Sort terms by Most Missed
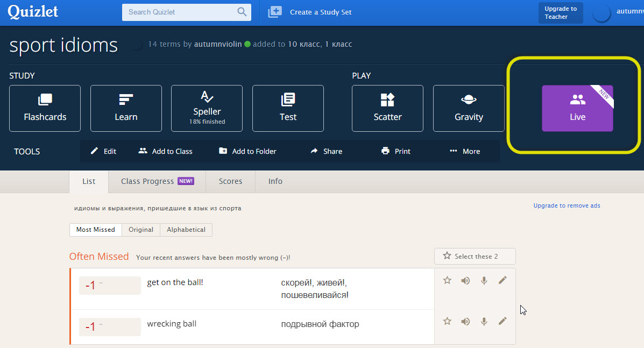The height and width of the screenshot is (348, 644). (96, 230)
